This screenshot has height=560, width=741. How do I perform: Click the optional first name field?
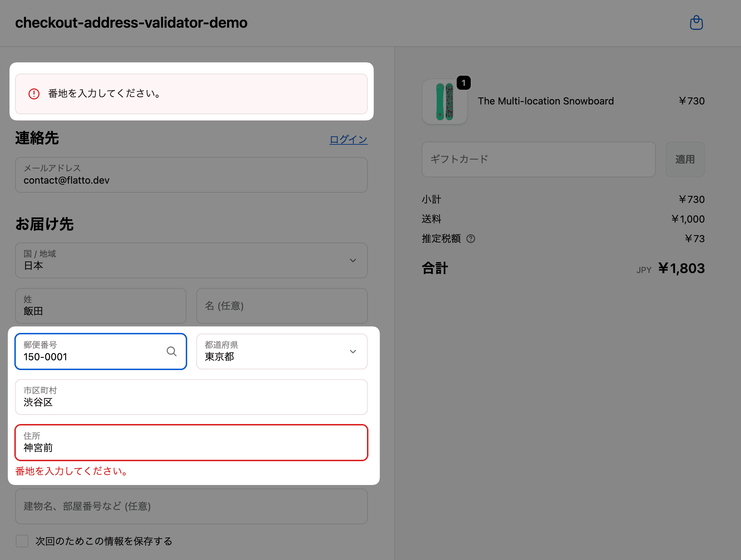tap(281, 306)
